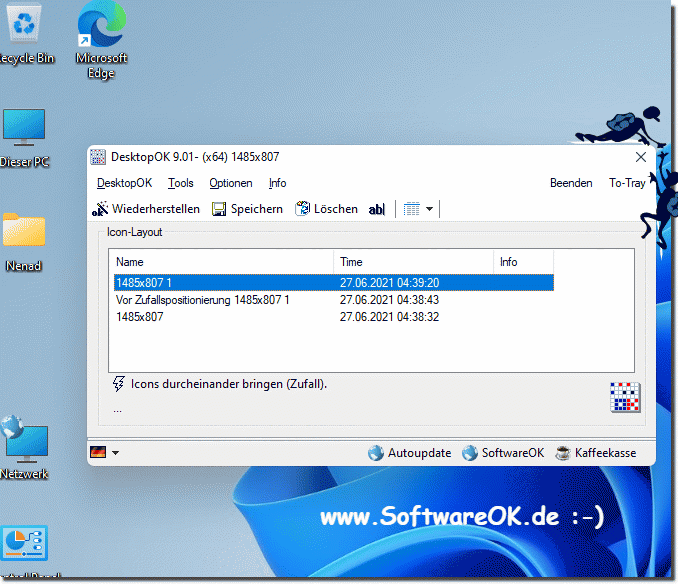Launch Microsoft Edge from the desktop
678x584 pixels.
coord(102,24)
